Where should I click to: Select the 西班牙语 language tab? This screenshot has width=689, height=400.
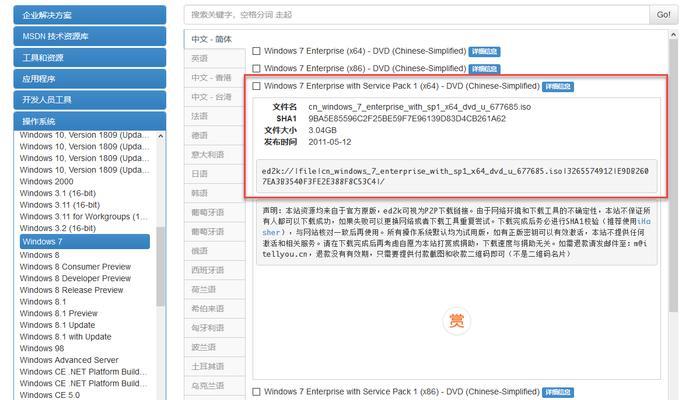[214, 270]
